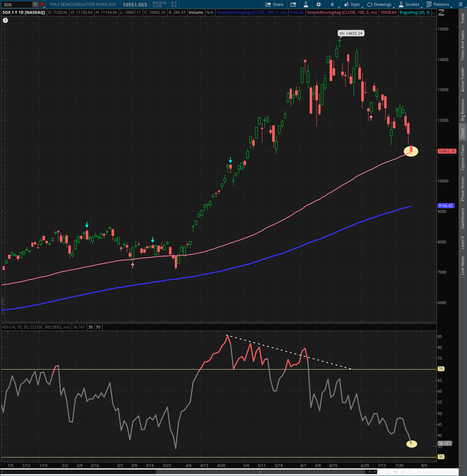The height and width of the screenshot is (476, 467).
Task: Click the 9166.82 moving average axis tag
Action: (x=446, y=206)
